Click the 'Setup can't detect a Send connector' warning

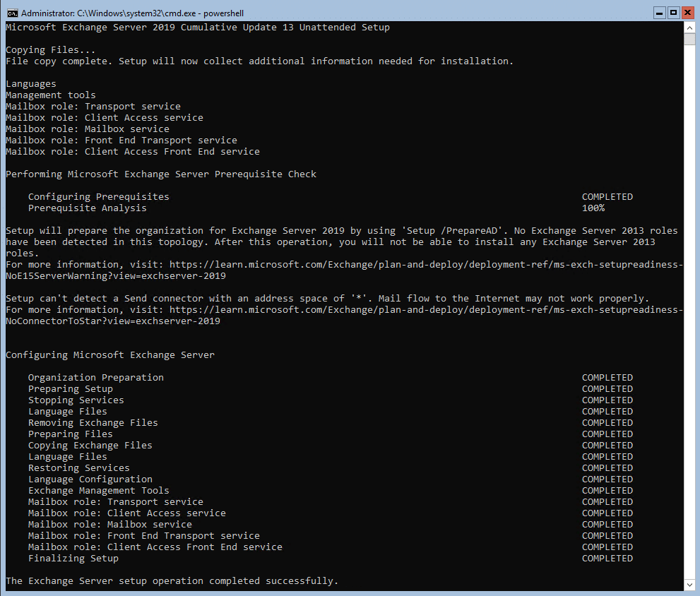[327, 298]
